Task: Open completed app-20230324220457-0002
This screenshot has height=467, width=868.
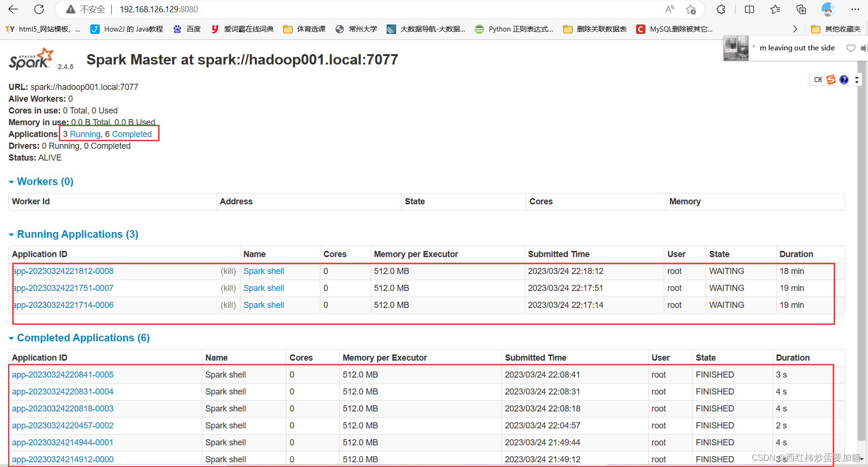Action: [63, 426]
